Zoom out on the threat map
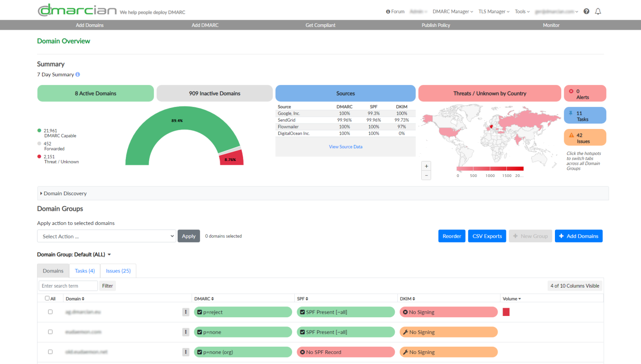The image size is (641, 364). click(x=426, y=175)
